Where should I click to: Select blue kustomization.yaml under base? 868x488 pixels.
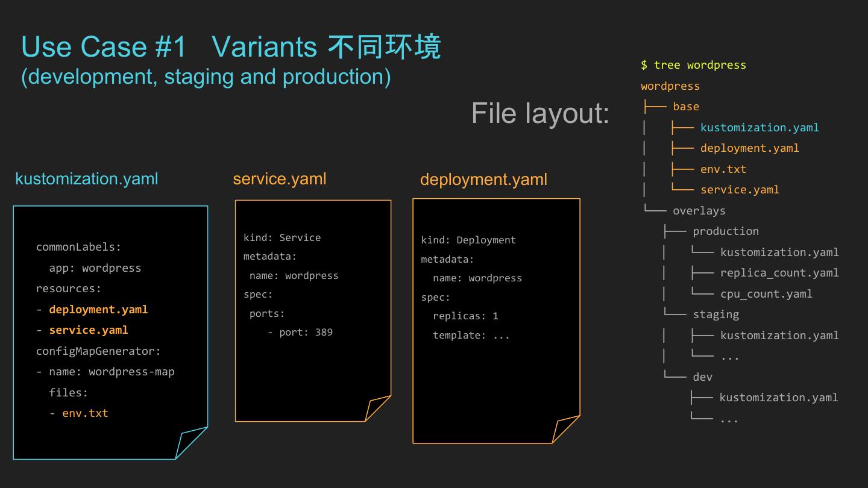tap(759, 128)
